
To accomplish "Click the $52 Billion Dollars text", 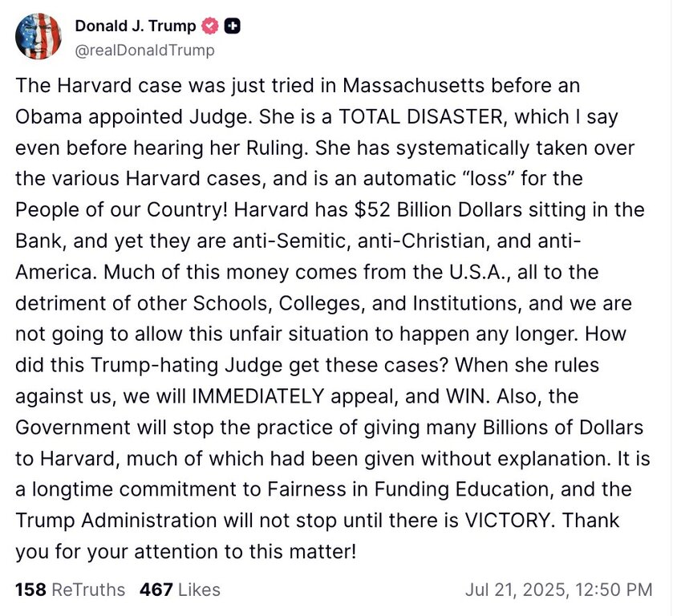I will pyautogui.click(x=438, y=210).
